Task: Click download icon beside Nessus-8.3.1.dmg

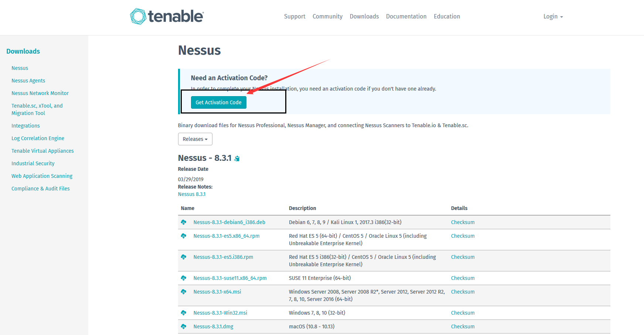Action: [x=184, y=326]
